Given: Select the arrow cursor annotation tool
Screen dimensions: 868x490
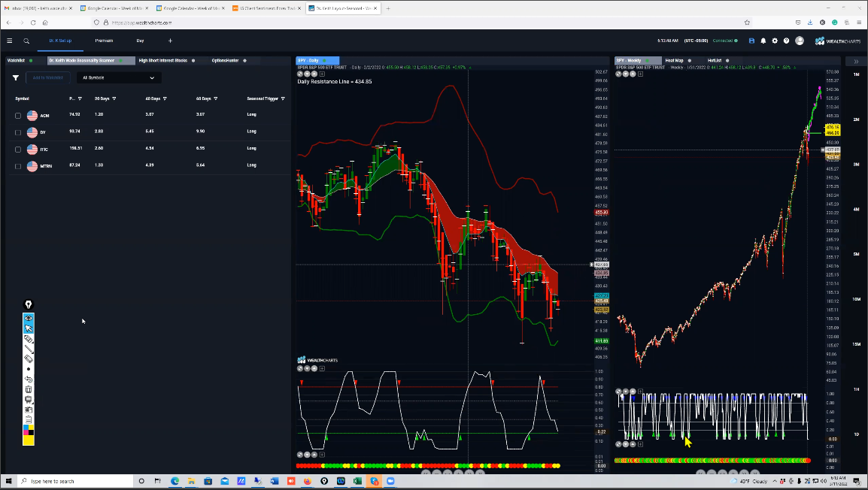Looking at the screenshot, I should point(29,328).
